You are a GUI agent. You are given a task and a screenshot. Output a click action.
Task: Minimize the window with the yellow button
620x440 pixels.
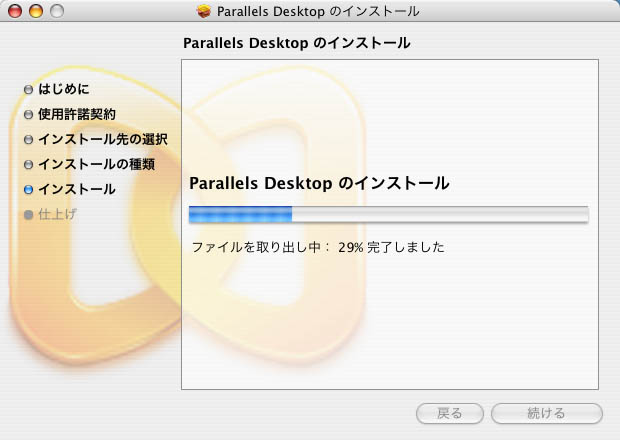tap(35, 11)
